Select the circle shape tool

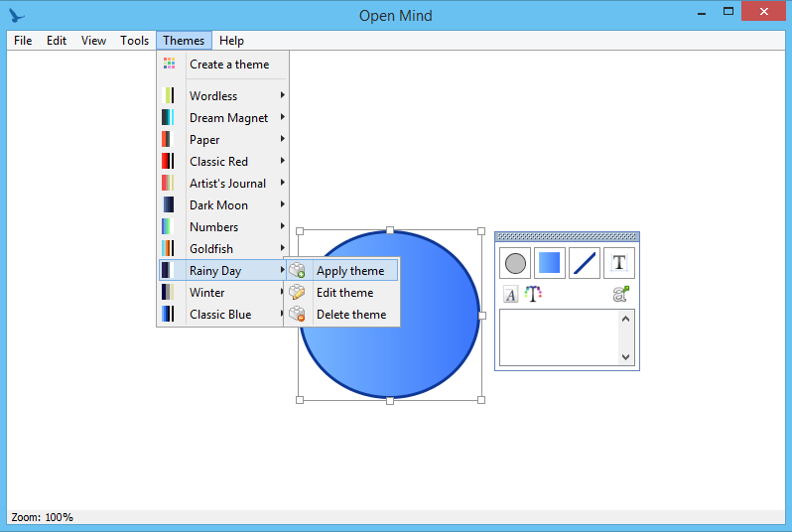[515, 263]
